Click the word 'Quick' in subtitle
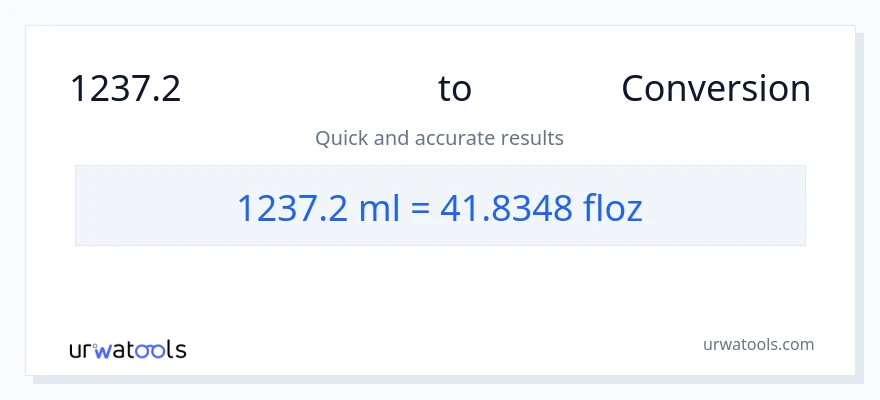This screenshot has height=400, width=880. (340, 138)
